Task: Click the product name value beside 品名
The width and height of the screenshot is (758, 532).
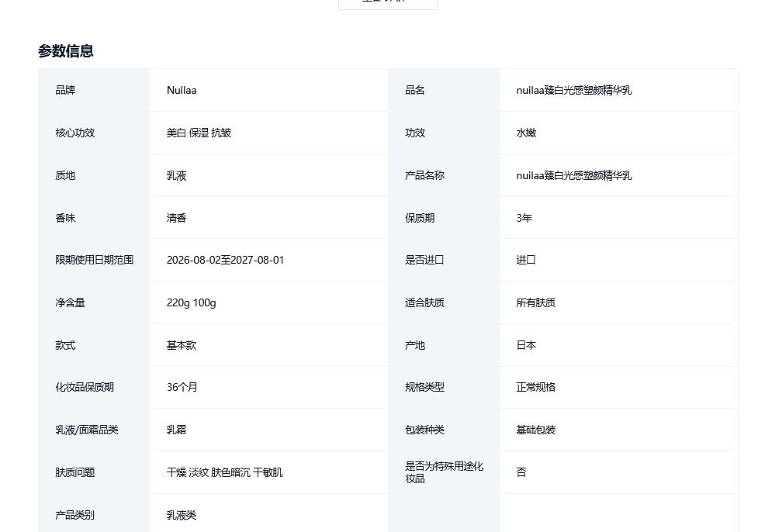Action: (x=573, y=90)
